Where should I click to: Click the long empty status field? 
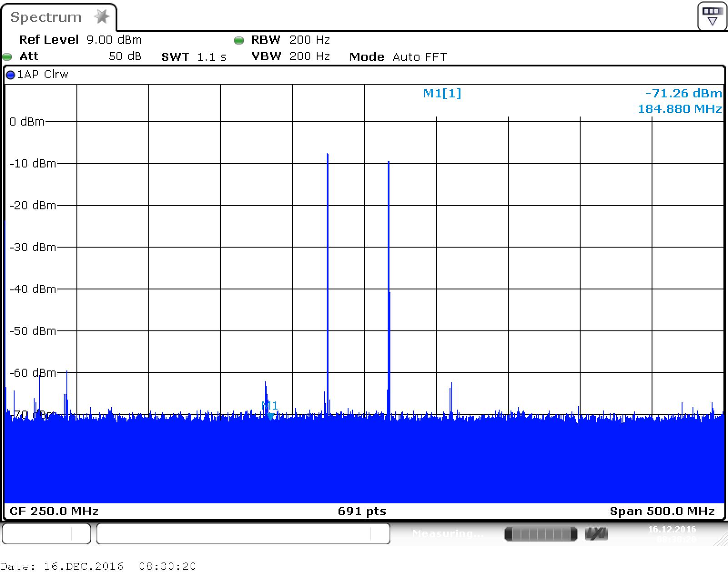(x=243, y=533)
